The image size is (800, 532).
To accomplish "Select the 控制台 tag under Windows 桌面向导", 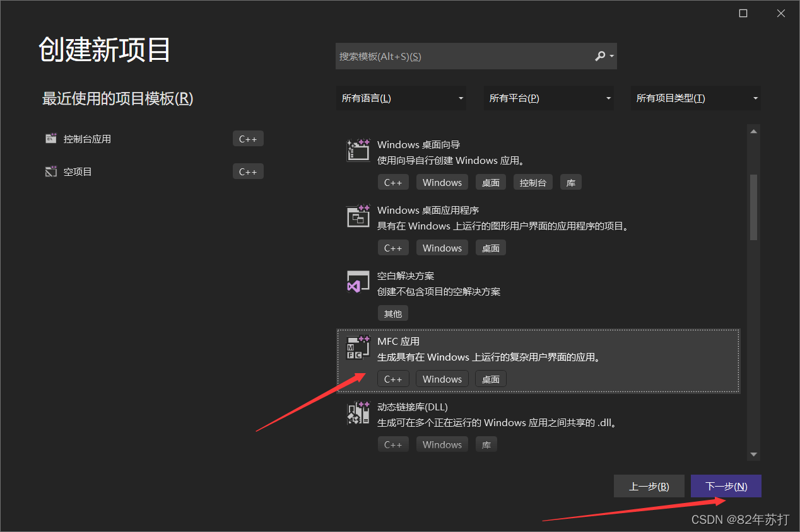I will tap(534, 182).
